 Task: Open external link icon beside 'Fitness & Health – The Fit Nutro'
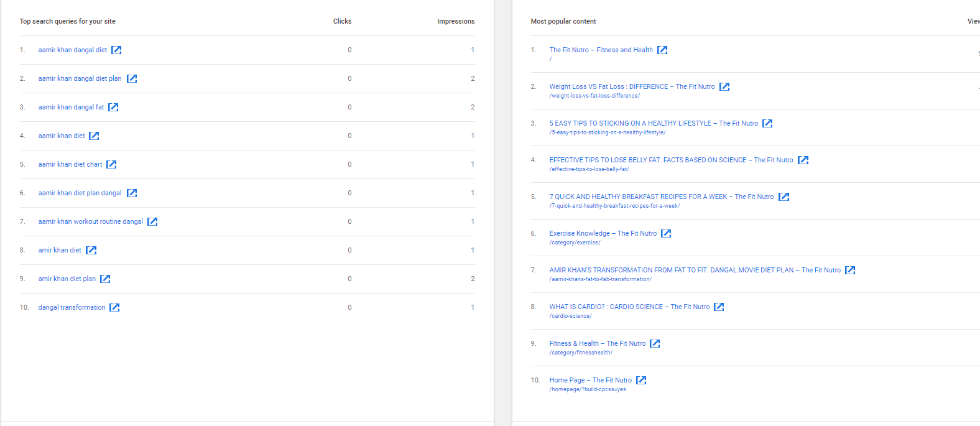tap(655, 343)
